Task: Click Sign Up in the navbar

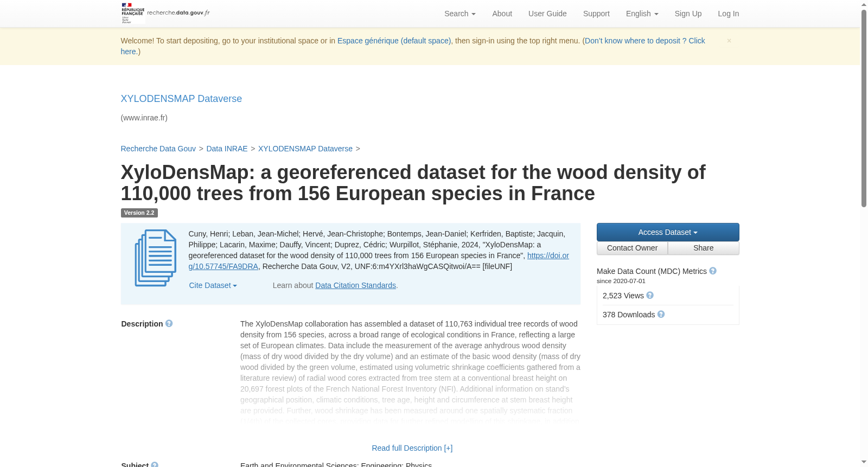Action: (688, 14)
